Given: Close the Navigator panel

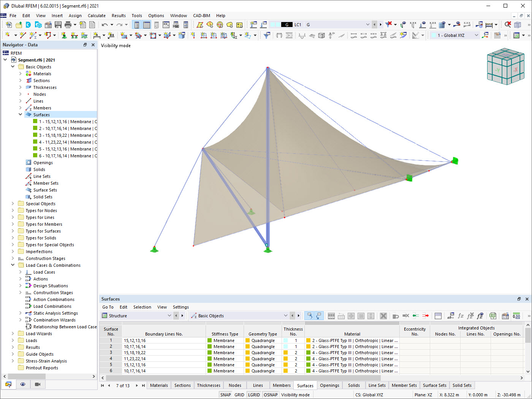Looking at the screenshot, I should tap(93, 45).
